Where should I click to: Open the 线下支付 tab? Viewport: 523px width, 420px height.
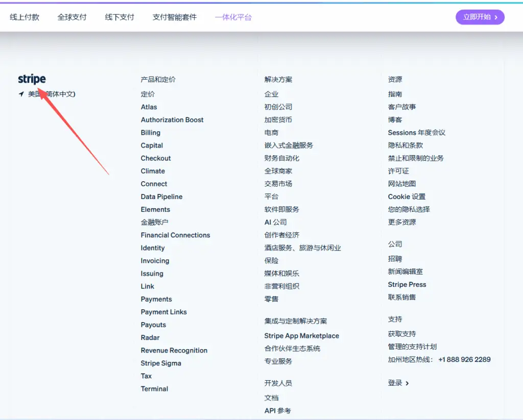click(x=120, y=17)
